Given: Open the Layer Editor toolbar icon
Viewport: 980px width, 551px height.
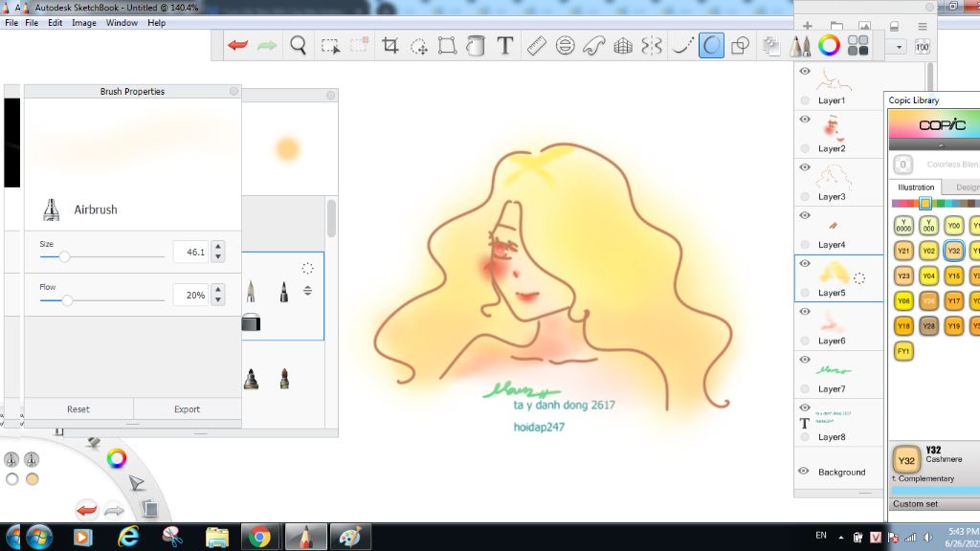Looking at the screenshot, I should pos(771,46).
